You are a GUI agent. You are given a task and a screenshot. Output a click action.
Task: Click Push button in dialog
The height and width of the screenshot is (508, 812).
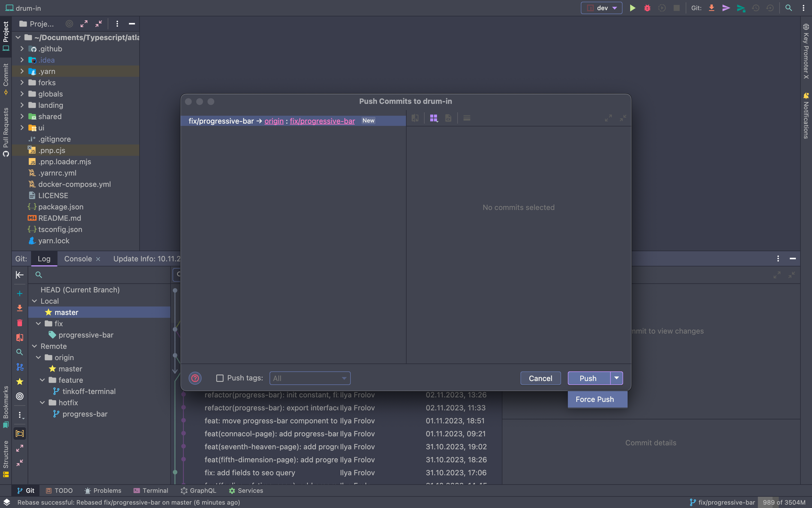(589, 378)
